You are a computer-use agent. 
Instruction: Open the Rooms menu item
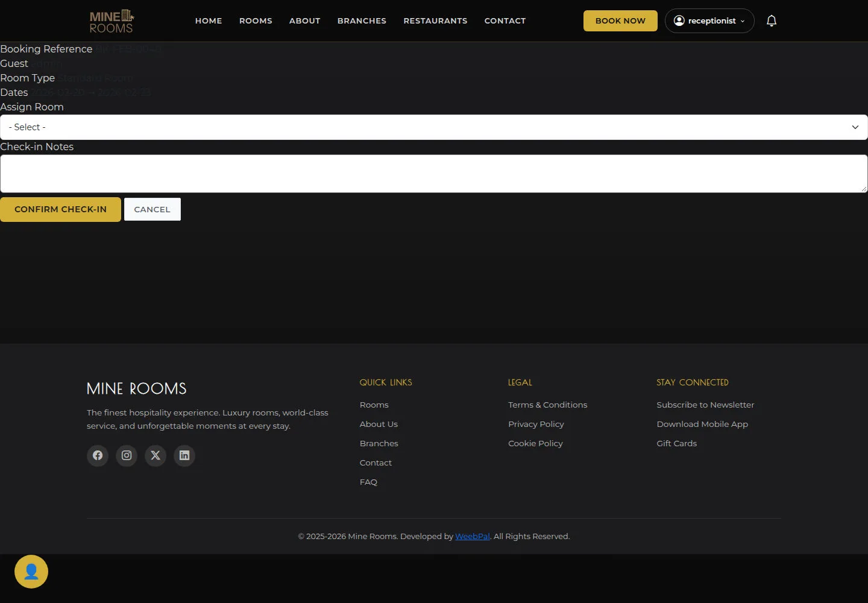(x=256, y=21)
